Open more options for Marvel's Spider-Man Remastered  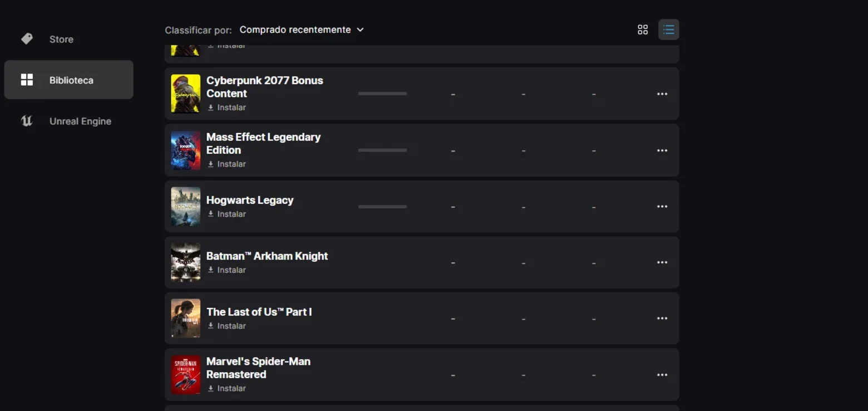click(662, 375)
